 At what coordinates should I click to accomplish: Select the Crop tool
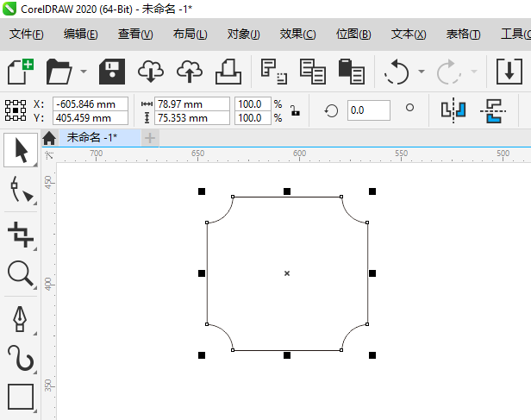21,234
